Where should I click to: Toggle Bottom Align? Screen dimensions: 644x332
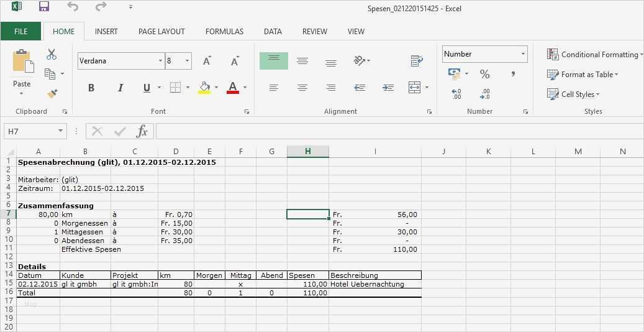330,62
